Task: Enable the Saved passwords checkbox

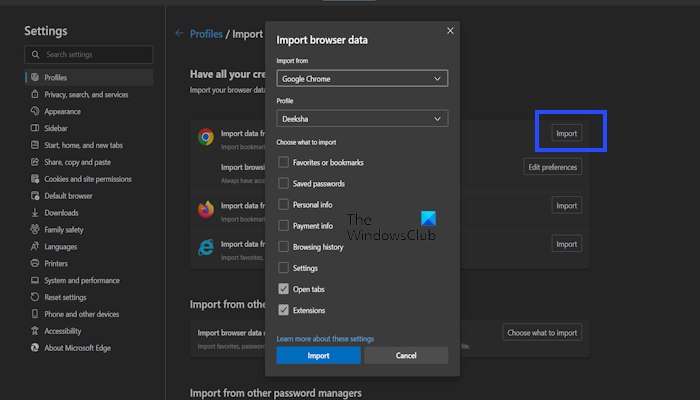Action: (x=283, y=183)
